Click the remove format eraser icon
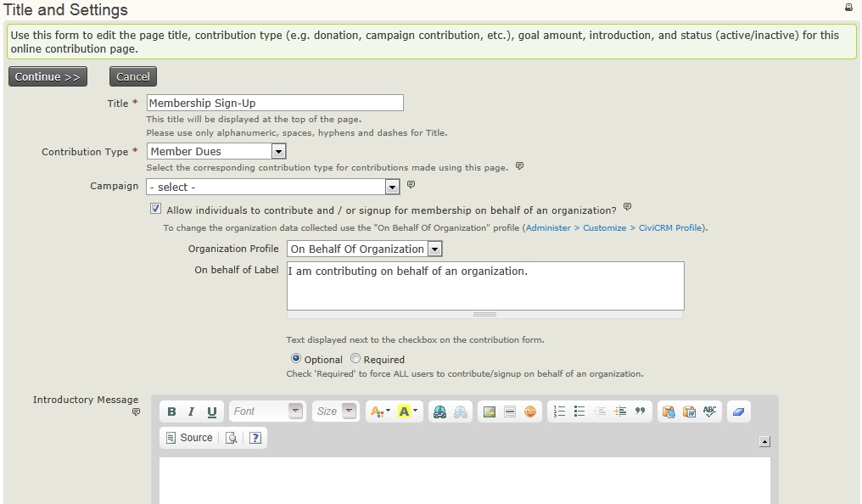 (x=737, y=412)
